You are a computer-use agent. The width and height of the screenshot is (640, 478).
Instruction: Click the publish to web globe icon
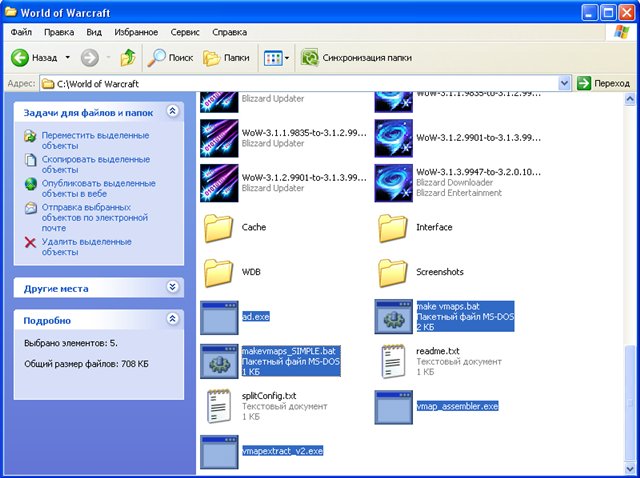coord(30,184)
